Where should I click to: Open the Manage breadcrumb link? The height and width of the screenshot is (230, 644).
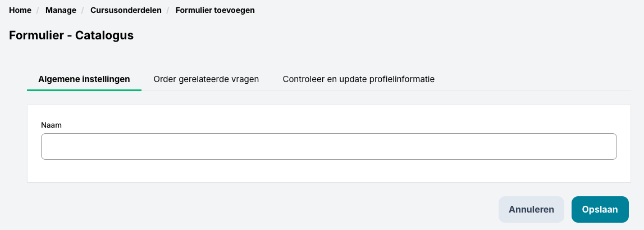pyautogui.click(x=61, y=10)
